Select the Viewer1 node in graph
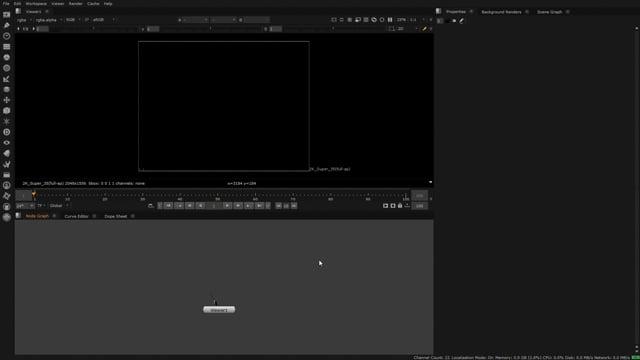Viewport: 640px width, 360px height. pyautogui.click(x=219, y=310)
